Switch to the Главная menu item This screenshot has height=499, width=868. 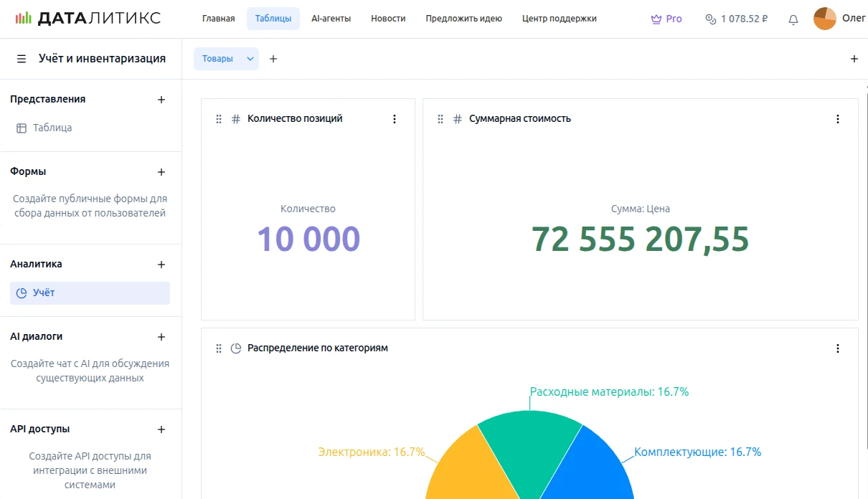(x=218, y=19)
